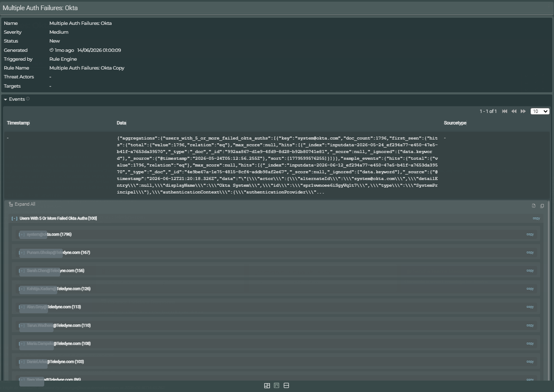Click the Sourcetype column header

point(455,123)
